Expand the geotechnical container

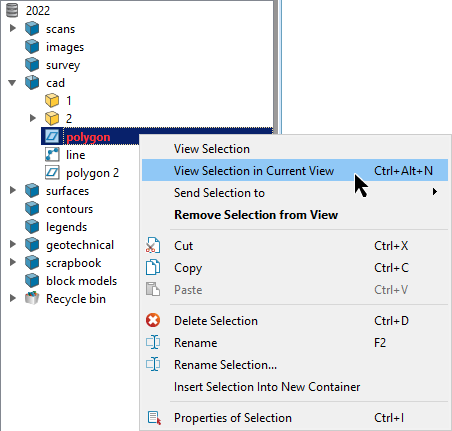pyautogui.click(x=13, y=244)
